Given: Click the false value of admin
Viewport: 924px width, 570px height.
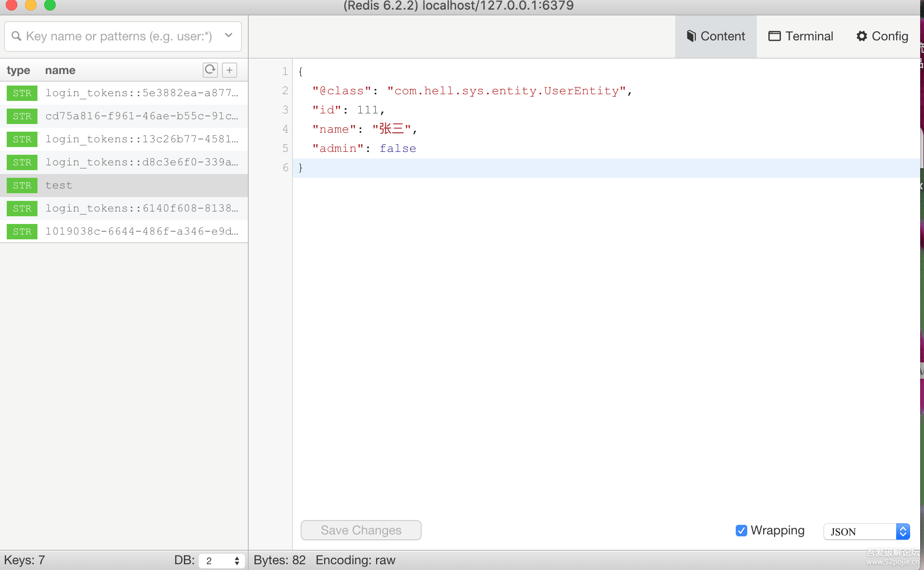Looking at the screenshot, I should 398,149.
